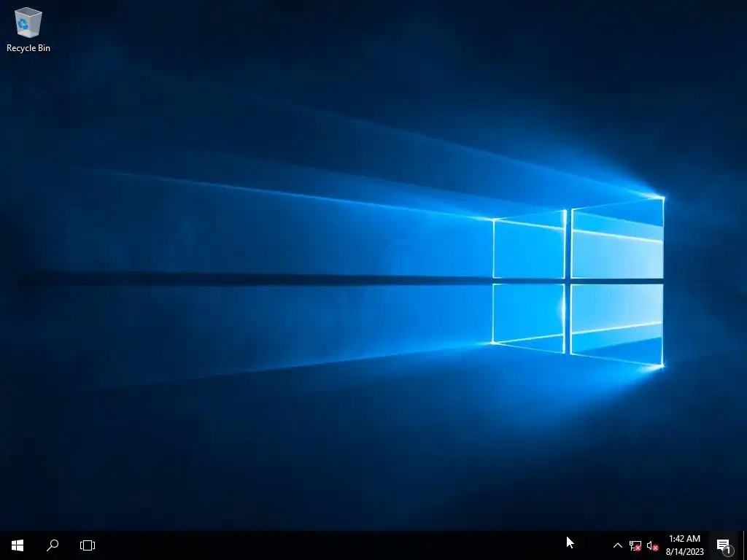Open Task View from the taskbar
747x560 pixels.
88,545
